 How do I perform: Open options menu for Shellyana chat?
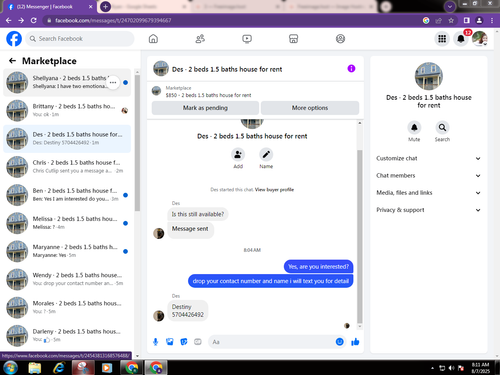(113, 82)
